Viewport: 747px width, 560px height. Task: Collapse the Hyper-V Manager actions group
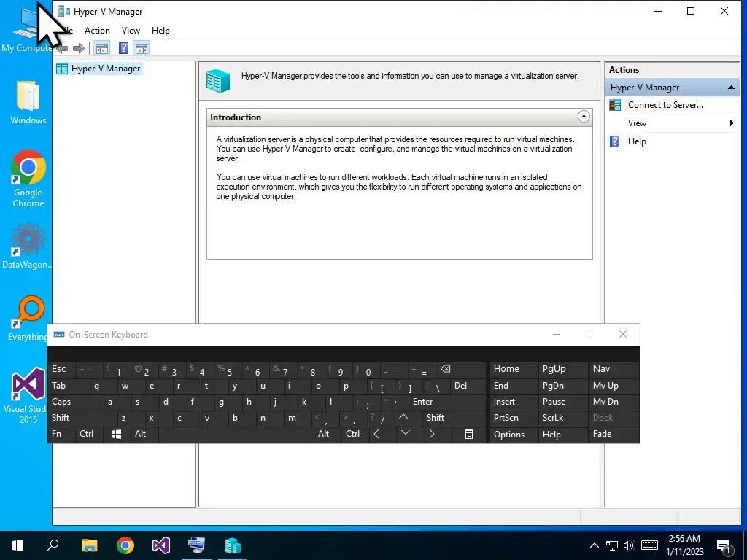[731, 87]
